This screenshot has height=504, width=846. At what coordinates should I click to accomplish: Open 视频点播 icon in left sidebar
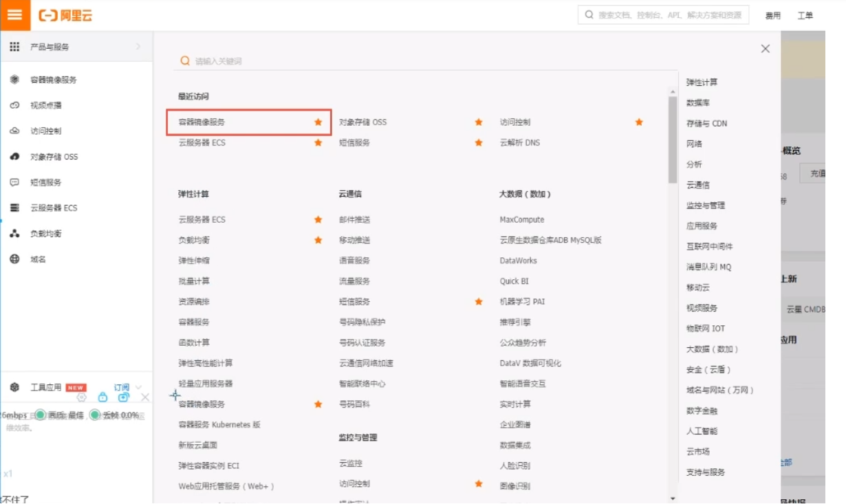pos(14,105)
